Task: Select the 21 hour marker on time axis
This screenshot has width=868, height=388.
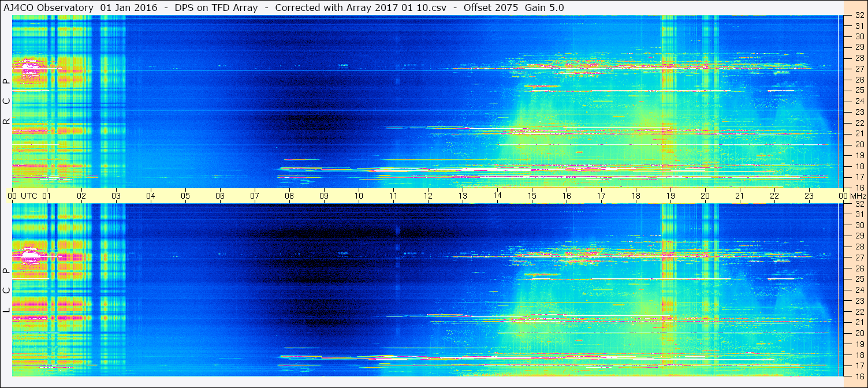Action: coord(740,196)
